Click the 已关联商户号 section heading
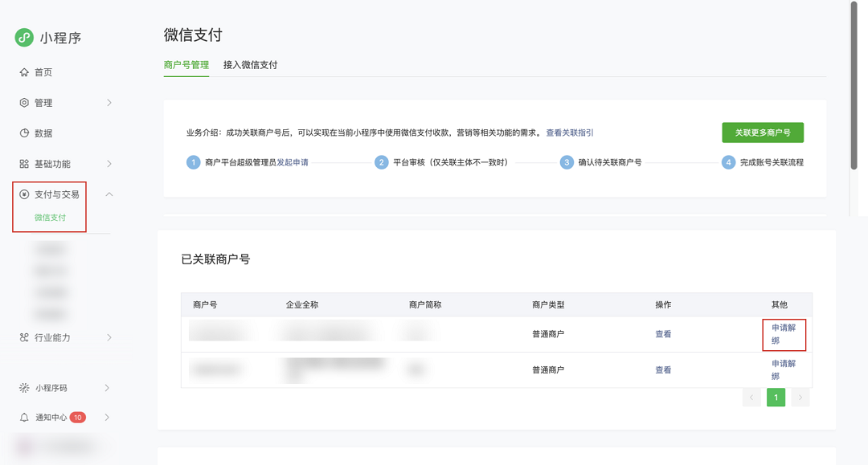The image size is (868, 465). click(x=215, y=259)
